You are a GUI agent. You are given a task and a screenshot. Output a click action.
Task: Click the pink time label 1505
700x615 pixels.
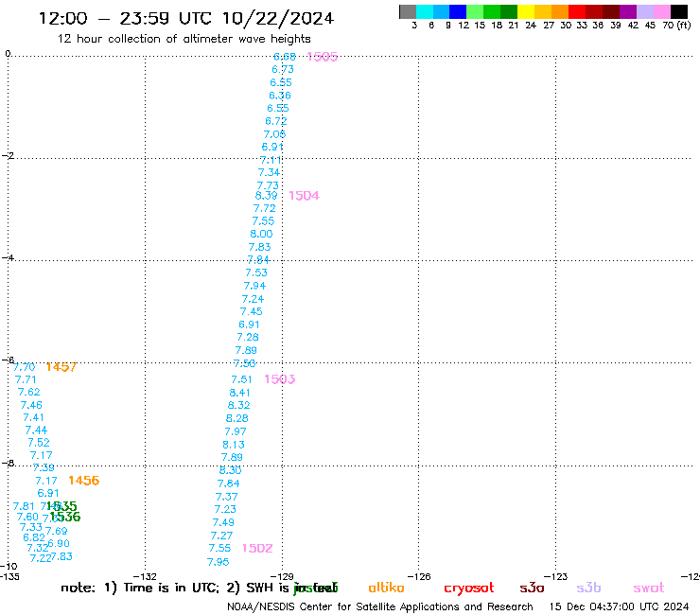point(323,56)
